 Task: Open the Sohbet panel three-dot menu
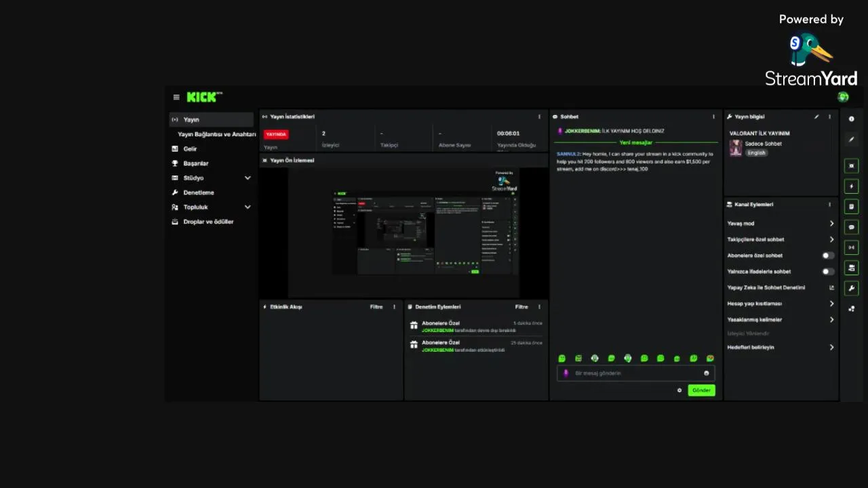713,117
